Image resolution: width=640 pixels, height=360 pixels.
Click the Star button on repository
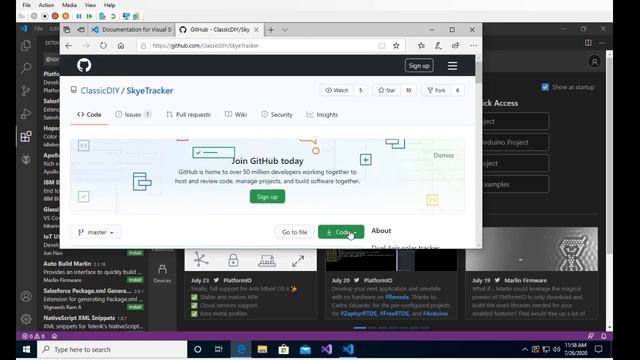point(387,90)
